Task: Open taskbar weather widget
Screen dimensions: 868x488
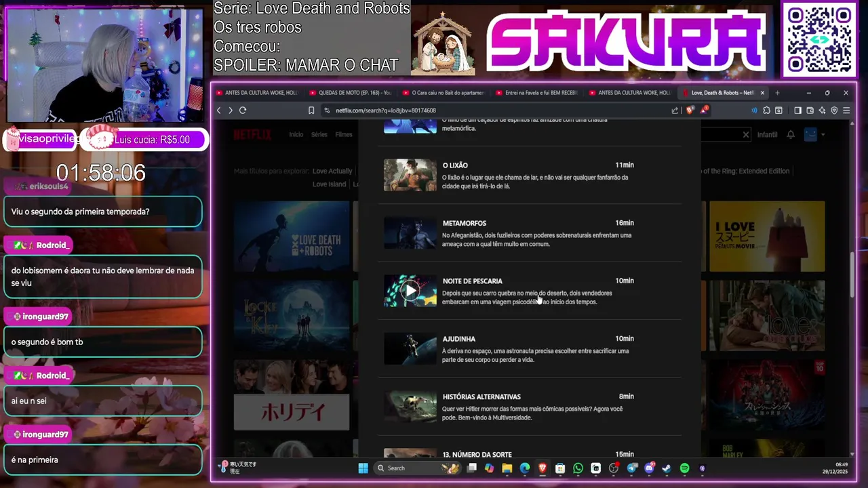Action: [x=238, y=468]
